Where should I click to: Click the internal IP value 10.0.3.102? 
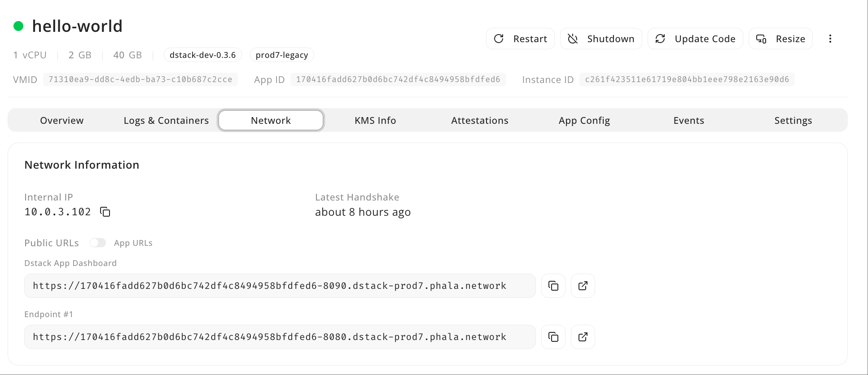click(58, 212)
